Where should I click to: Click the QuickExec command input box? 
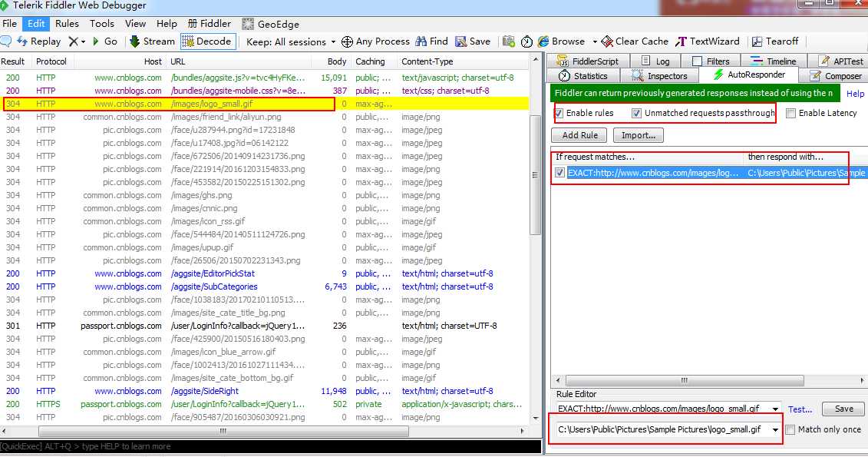(271, 446)
